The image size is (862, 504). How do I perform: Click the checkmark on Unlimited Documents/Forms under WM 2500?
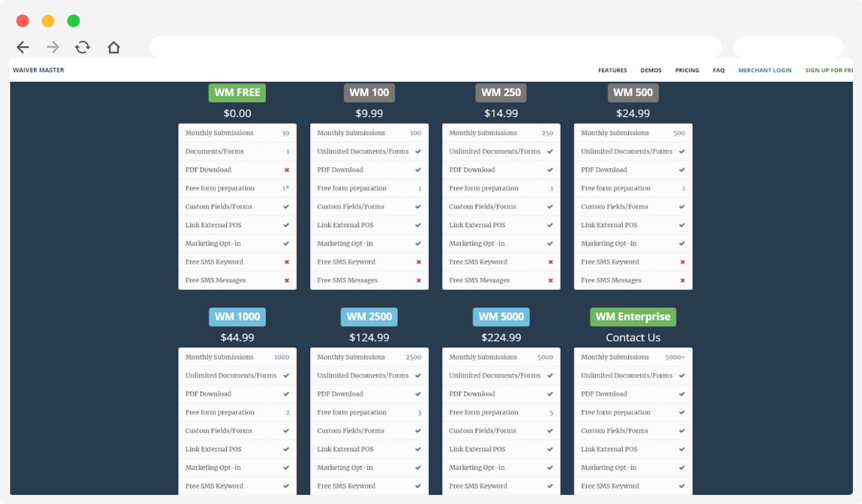[x=418, y=375]
